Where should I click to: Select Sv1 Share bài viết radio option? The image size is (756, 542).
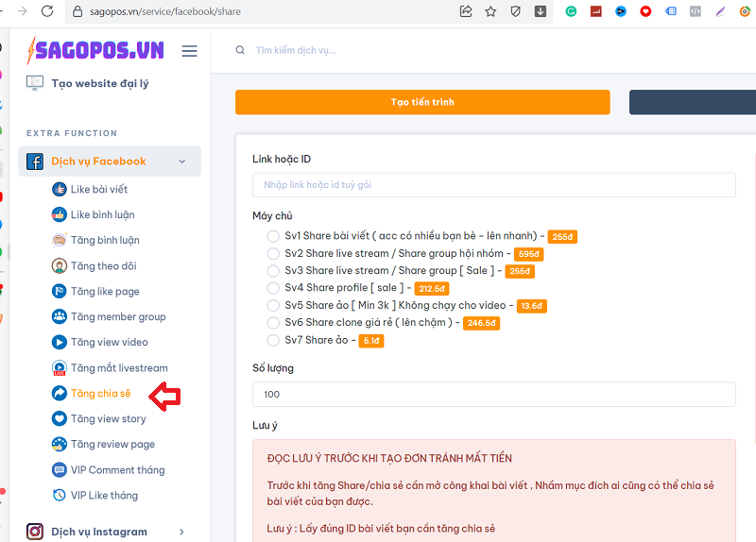pyautogui.click(x=274, y=236)
